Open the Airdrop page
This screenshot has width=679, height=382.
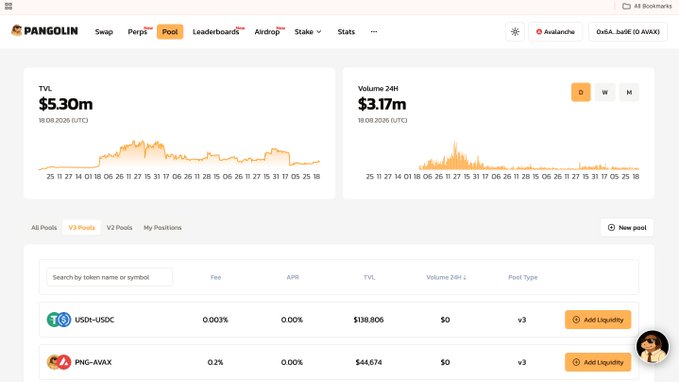pos(267,32)
